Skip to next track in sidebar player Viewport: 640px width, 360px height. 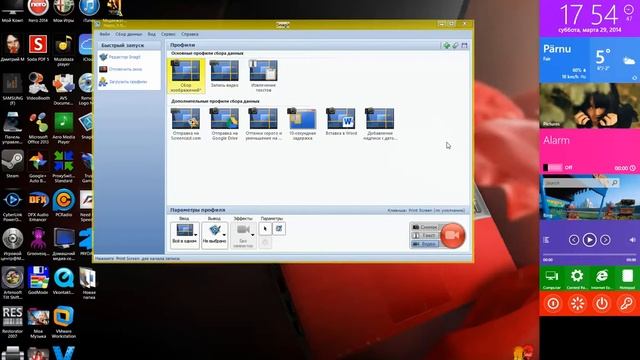click(605, 240)
